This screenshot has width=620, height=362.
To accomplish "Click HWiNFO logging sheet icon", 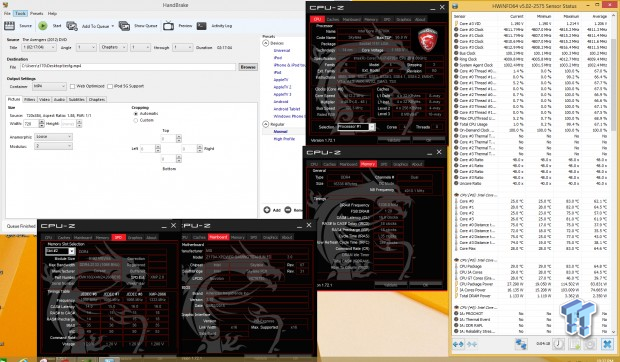I will point(575,344).
